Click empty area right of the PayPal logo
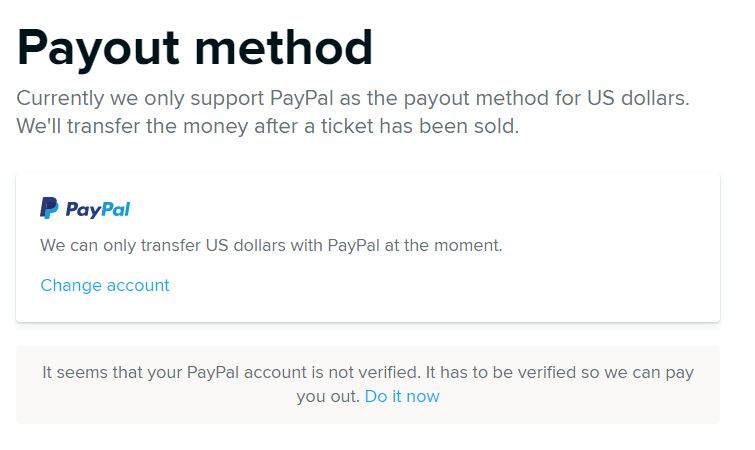This screenshot has width=755, height=450. pos(400,209)
